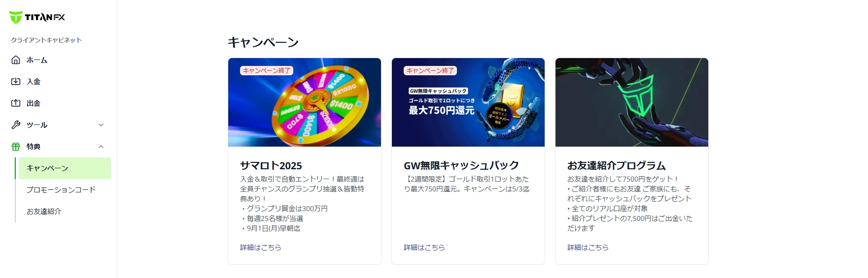
Task: Open the プロモーションコード menu item
Action: click(x=61, y=190)
